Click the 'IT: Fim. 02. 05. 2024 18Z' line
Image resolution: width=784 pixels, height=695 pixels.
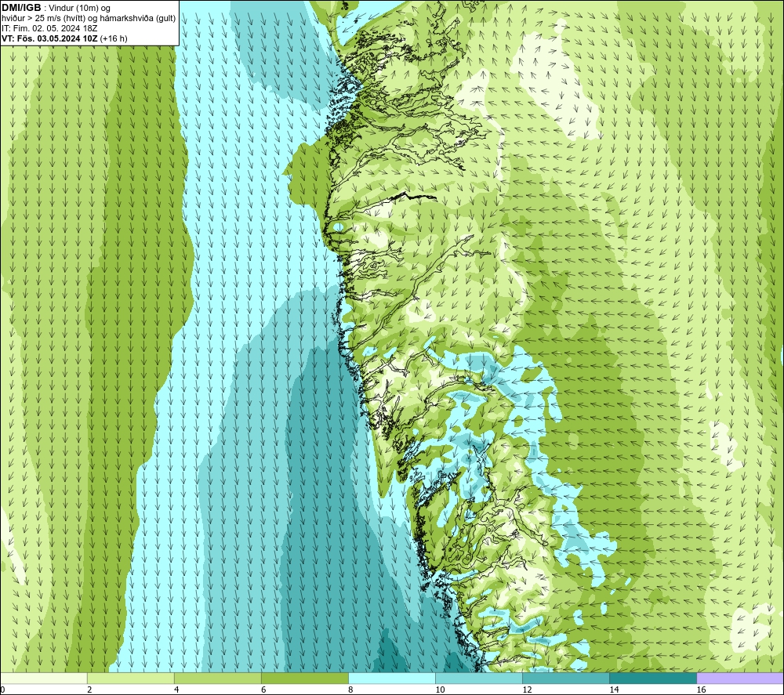(49, 28)
